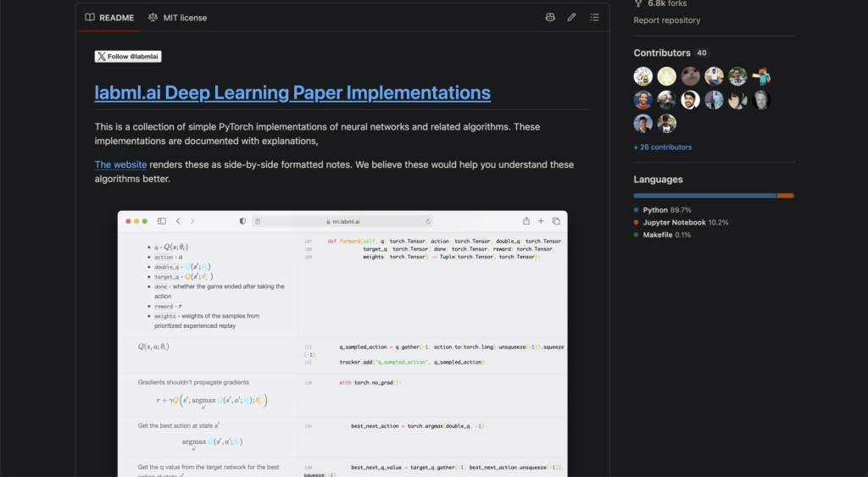Click Report repository link

pos(666,20)
